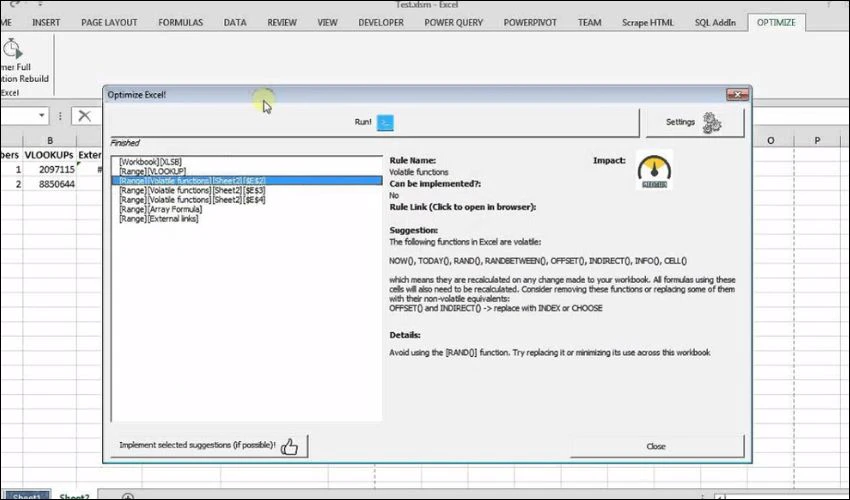
Task: Select the [Range][VLOOKUP] list entry
Action: [247, 171]
